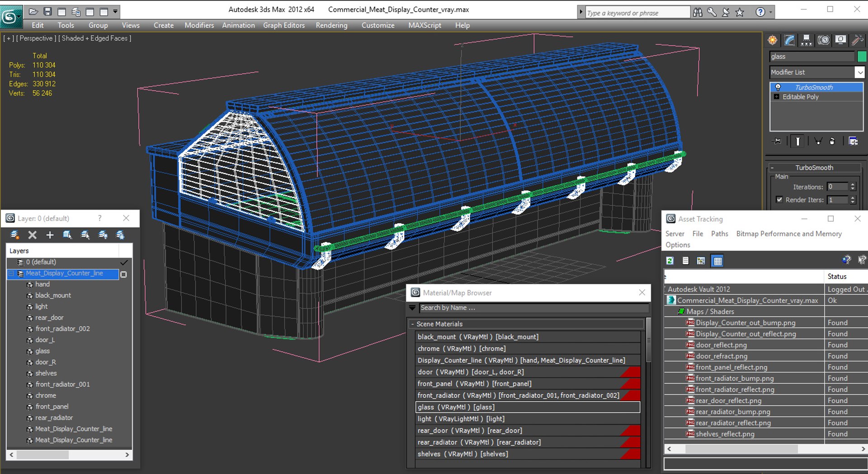Click the green object color swatch

click(862, 56)
